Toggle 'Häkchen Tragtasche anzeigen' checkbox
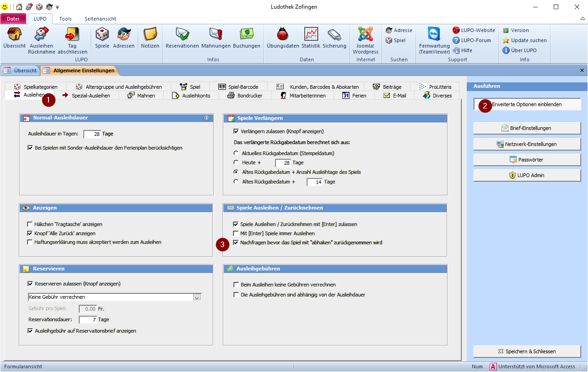Viewport: 588px width, 372px height. pyautogui.click(x=30, y=225)
